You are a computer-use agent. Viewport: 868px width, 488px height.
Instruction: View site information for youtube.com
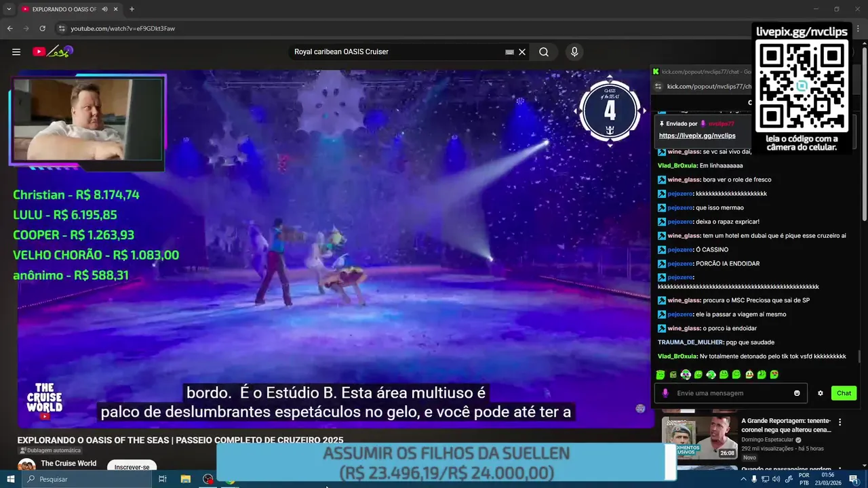(61, 28)
